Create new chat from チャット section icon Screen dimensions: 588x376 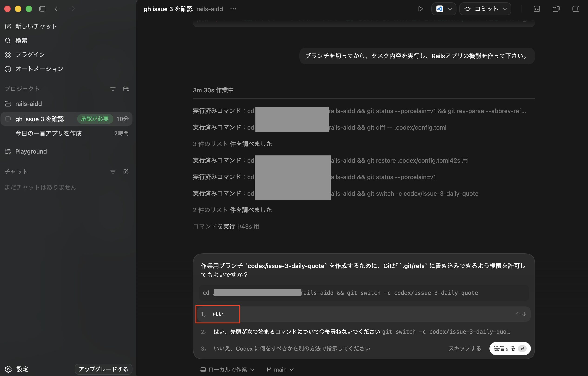point(126,172)
